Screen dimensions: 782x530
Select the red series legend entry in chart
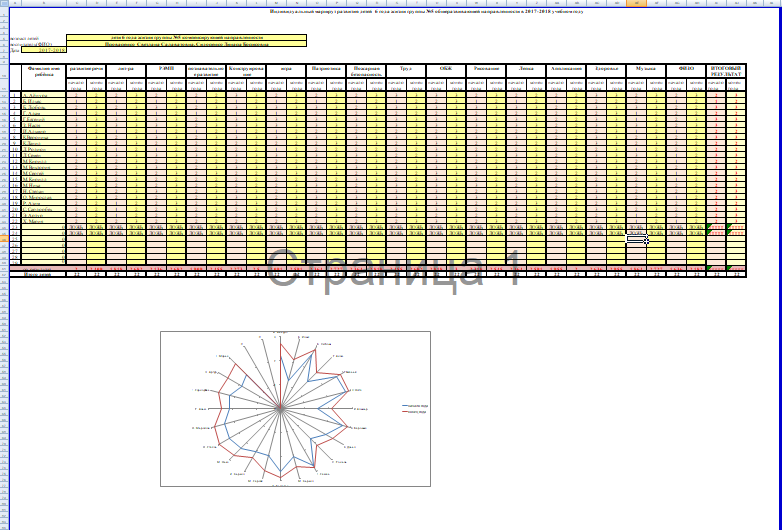pyautogui.click(x=414, y=411)
